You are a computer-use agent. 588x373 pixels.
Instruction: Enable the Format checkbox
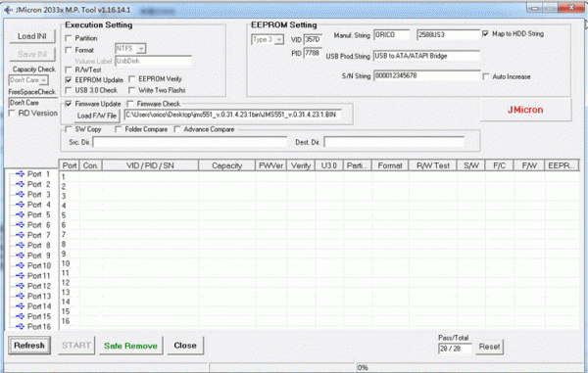tap(69, 50)
